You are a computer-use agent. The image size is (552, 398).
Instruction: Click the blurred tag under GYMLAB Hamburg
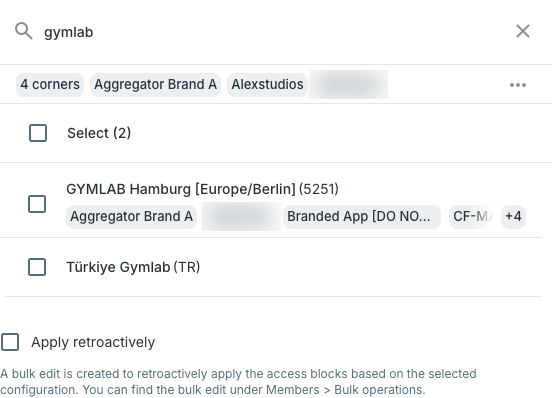point(242,216)
